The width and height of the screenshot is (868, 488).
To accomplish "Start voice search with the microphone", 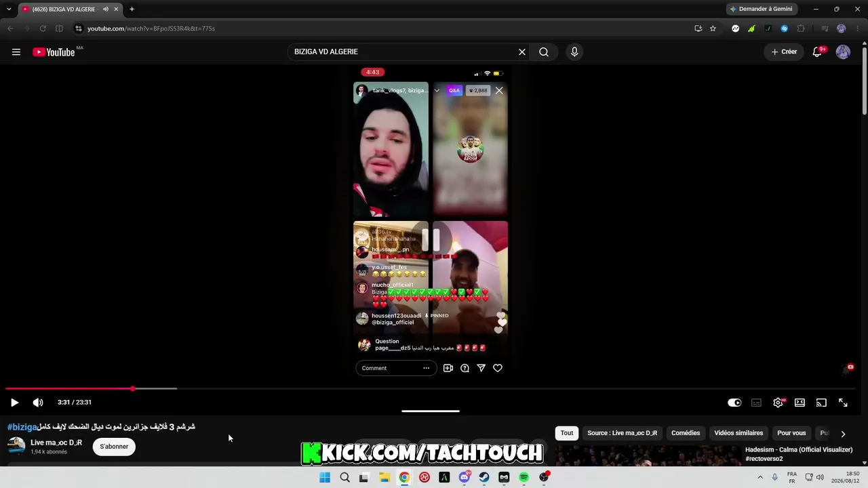I will [574, 52].
